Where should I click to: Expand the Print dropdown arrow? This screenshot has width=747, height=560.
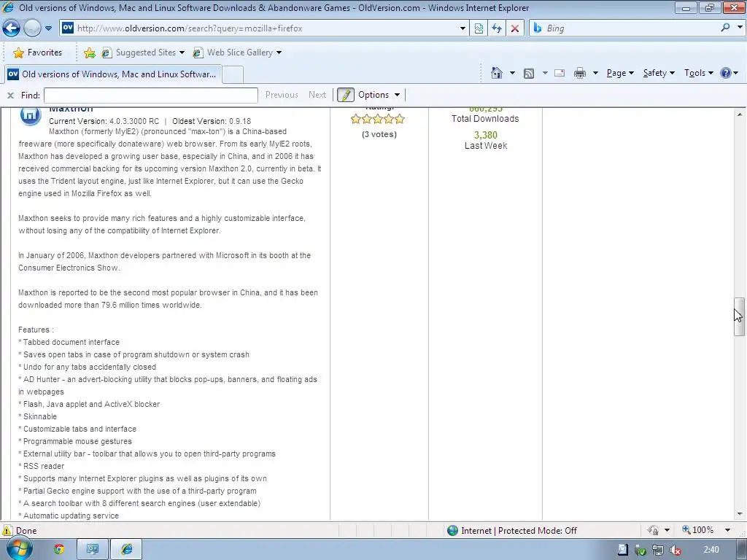point(595,73)
